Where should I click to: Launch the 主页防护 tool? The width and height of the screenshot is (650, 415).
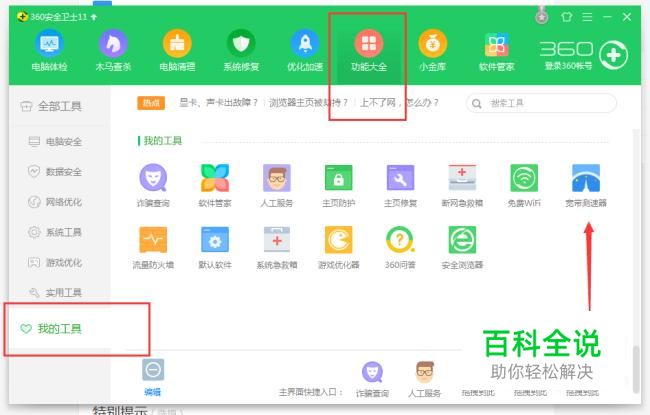point(339,185)
